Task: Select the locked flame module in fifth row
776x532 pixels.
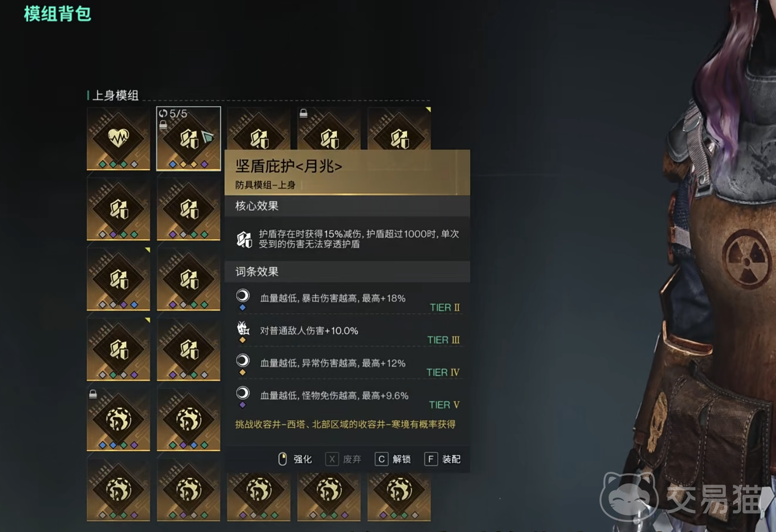Action: click(x=118, y=419)
